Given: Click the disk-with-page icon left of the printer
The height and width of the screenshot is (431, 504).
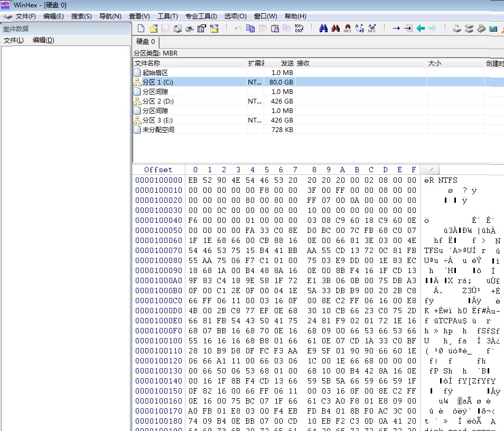Looking at the screenshot, I should point(178,29).
